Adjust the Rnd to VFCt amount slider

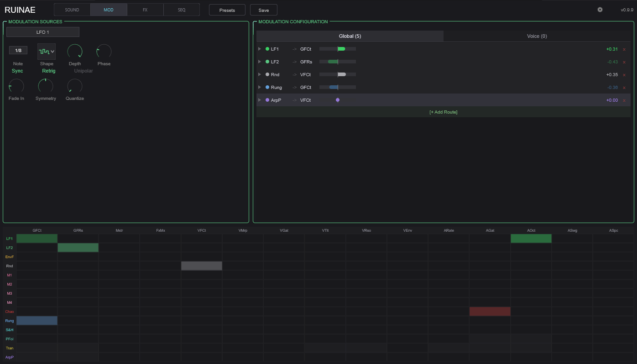point(338,74)
